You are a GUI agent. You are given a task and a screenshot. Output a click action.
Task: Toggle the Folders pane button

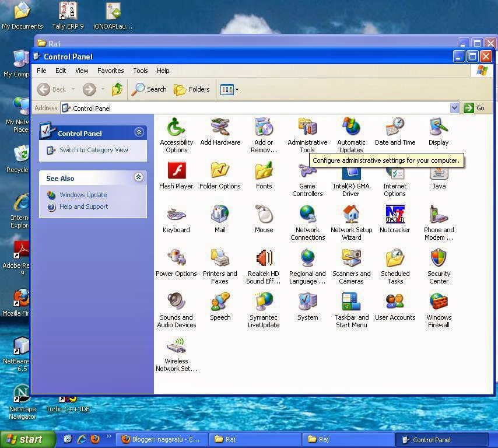pos(192,90)
